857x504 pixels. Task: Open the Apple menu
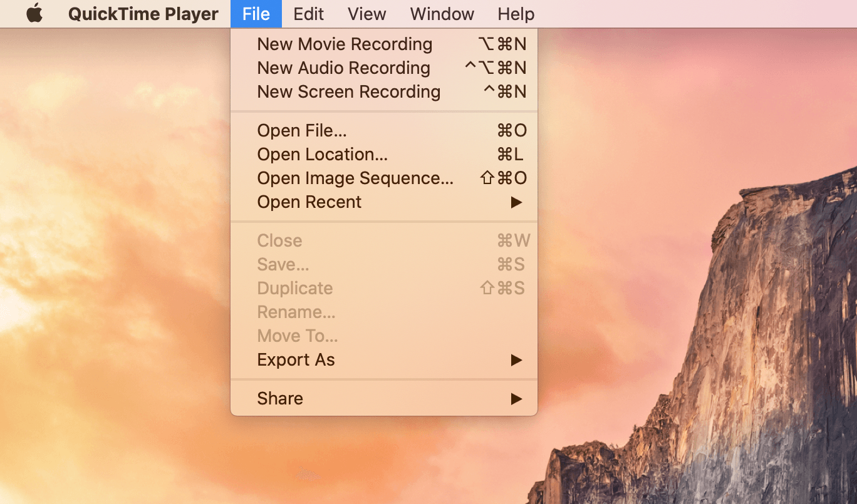click(34, 14)
